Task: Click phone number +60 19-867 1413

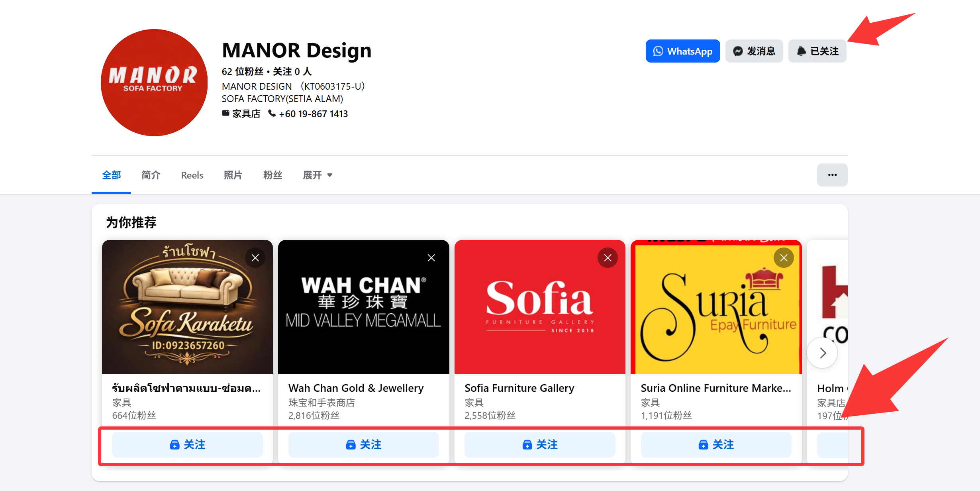Action: (x=313, y=114)
